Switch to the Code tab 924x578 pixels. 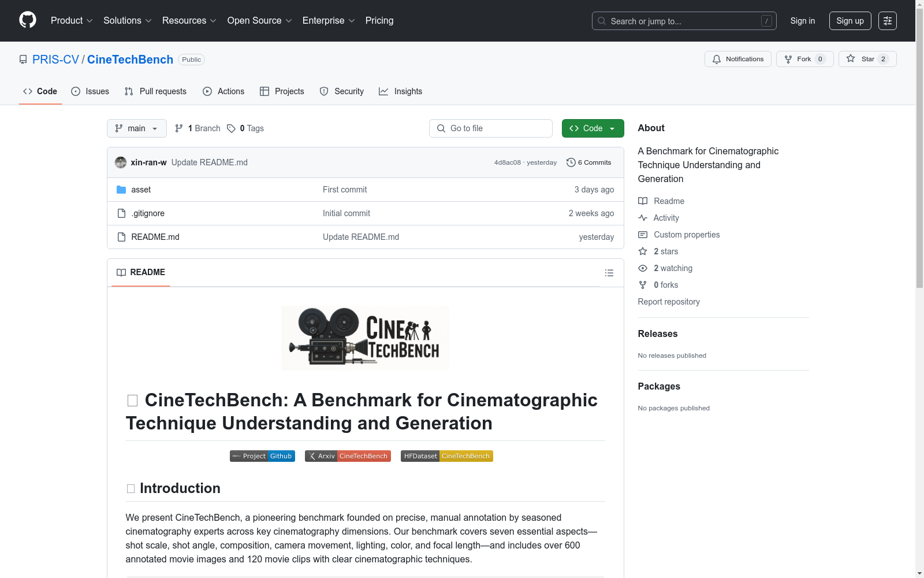[x=40, y=91]
